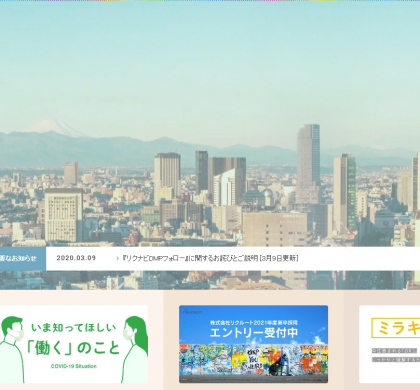
Task: Click the 2020.03.09 news date
Action: 76,258
